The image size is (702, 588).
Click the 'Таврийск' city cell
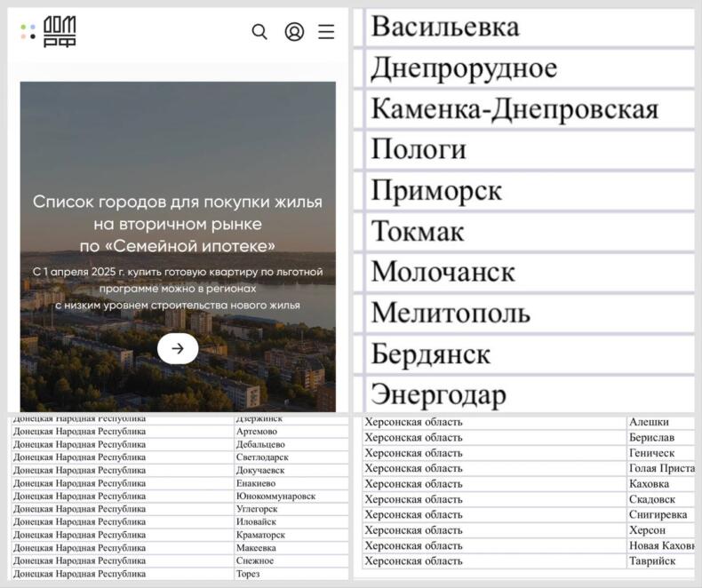[661, 561]
